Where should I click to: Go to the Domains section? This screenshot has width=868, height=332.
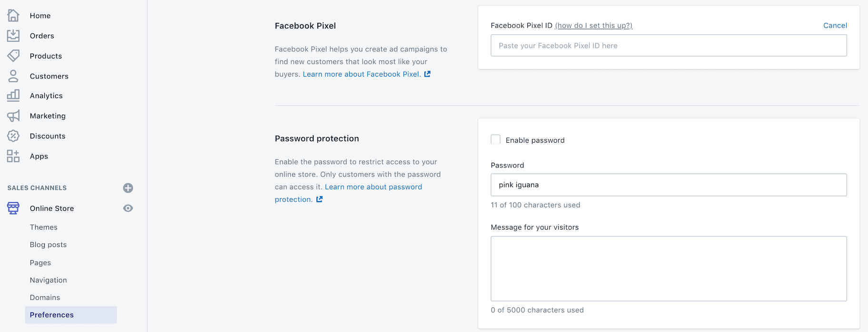(x=45, y=297)
